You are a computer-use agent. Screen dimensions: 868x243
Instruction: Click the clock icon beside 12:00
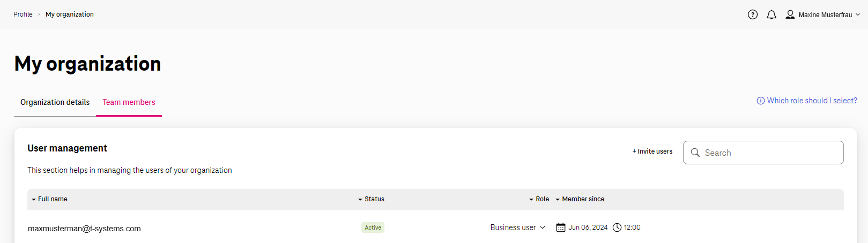[x=617, y=227]
